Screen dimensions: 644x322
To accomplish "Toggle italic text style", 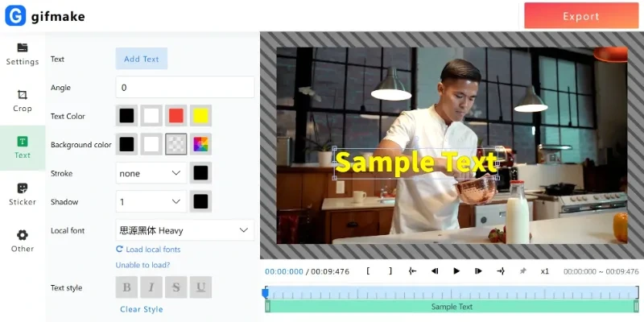I will click(151, 287).
